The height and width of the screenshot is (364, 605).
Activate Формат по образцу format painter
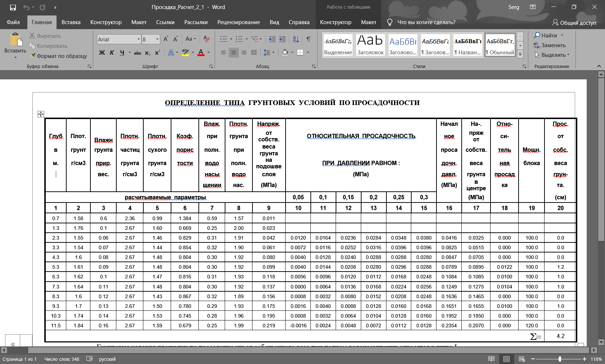pyautogui.click(x=58, y=56)
